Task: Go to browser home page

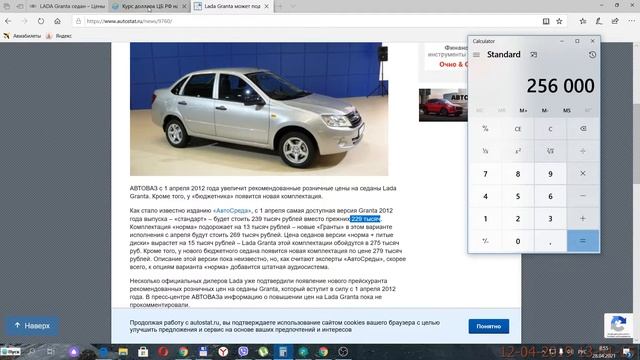Action: tap(57, 21)
